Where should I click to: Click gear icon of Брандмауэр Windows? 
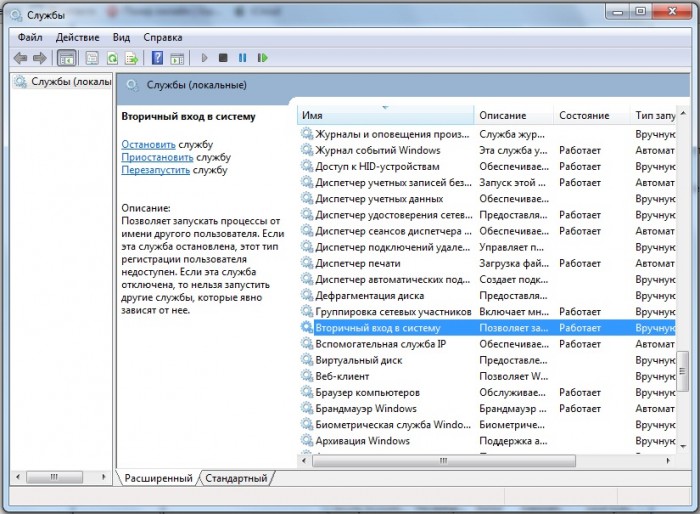point(307,408)
